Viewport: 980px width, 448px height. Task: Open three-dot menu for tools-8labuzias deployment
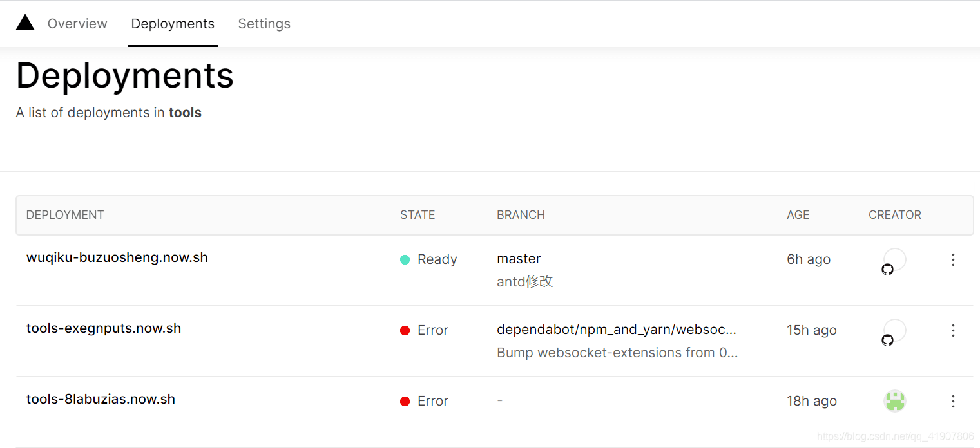click(953, 401)
